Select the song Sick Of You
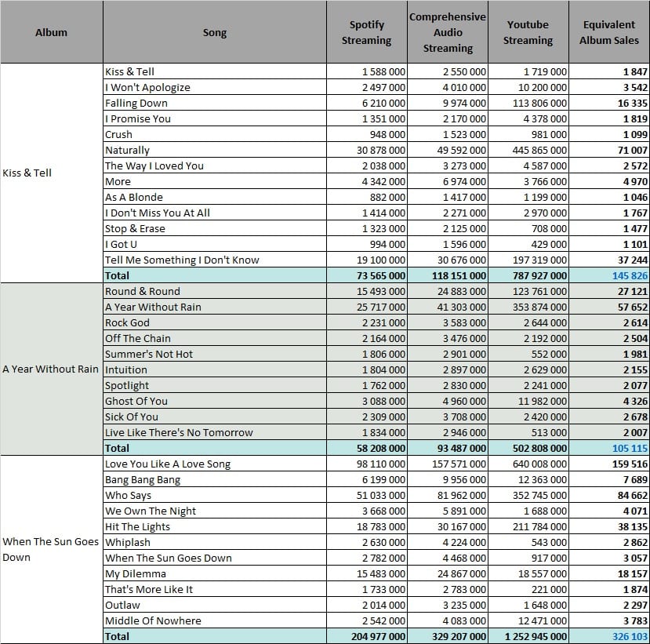Viewport: 650px width, 644px height. click(215, 417)
